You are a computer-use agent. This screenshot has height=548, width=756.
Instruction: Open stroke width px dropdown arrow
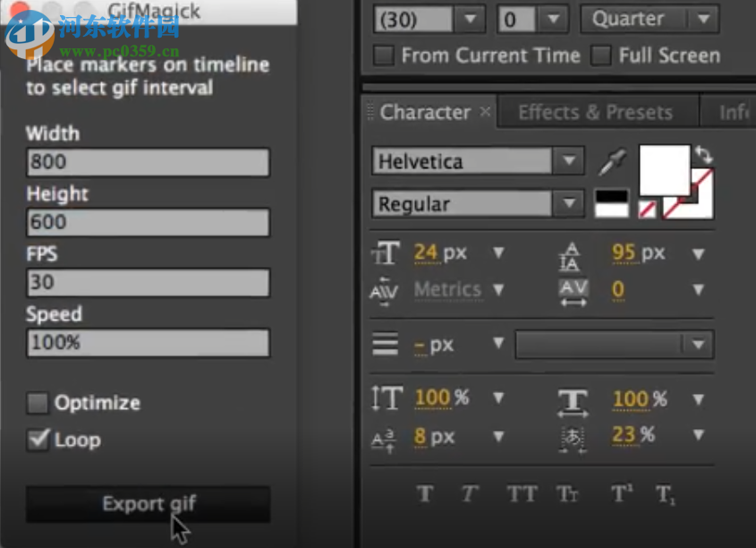[498, 343]
